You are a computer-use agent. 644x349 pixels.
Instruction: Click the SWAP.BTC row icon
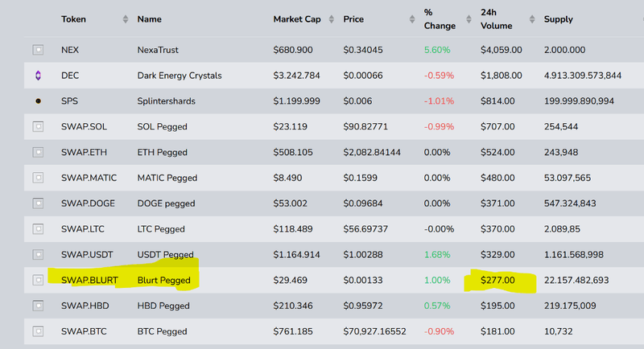(x=38, y=331)
